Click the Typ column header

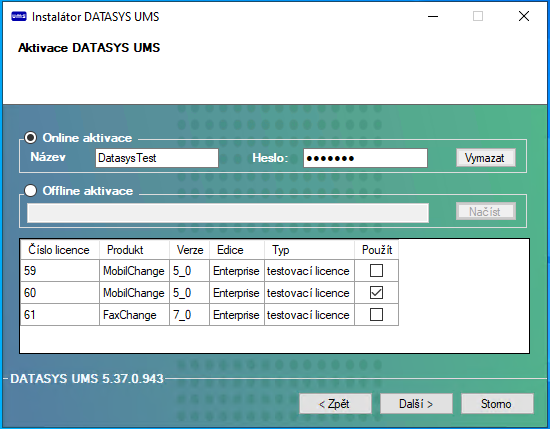[x=309, y=250]
